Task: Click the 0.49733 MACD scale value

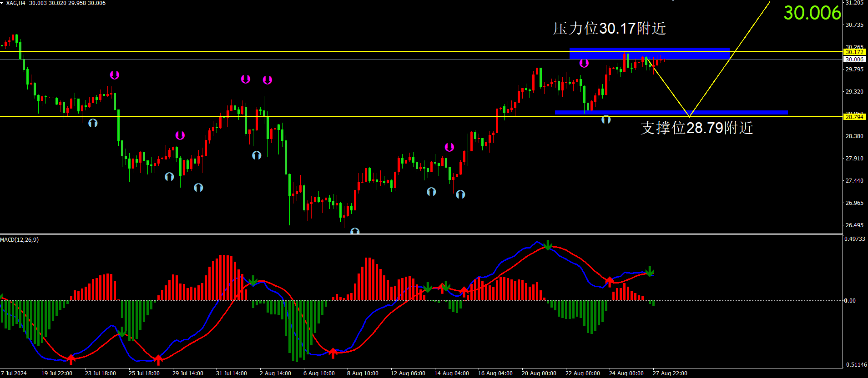Action: click(854, 239)
